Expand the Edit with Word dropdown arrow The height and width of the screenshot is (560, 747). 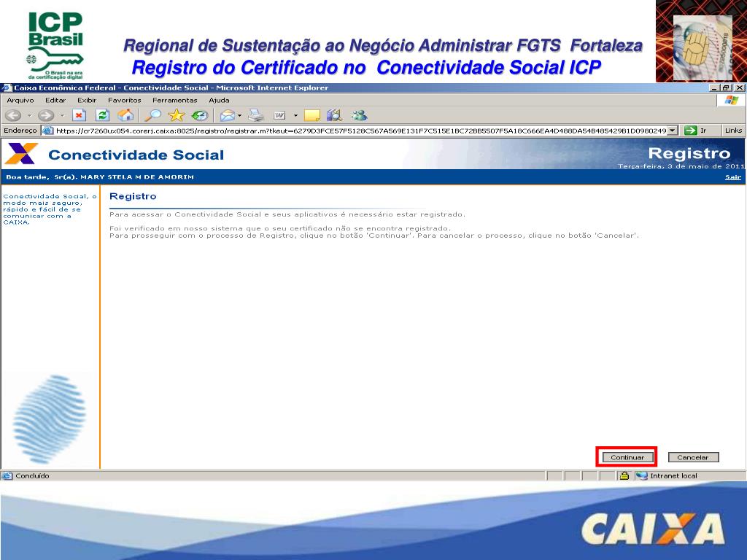click(x=295, y=115)
